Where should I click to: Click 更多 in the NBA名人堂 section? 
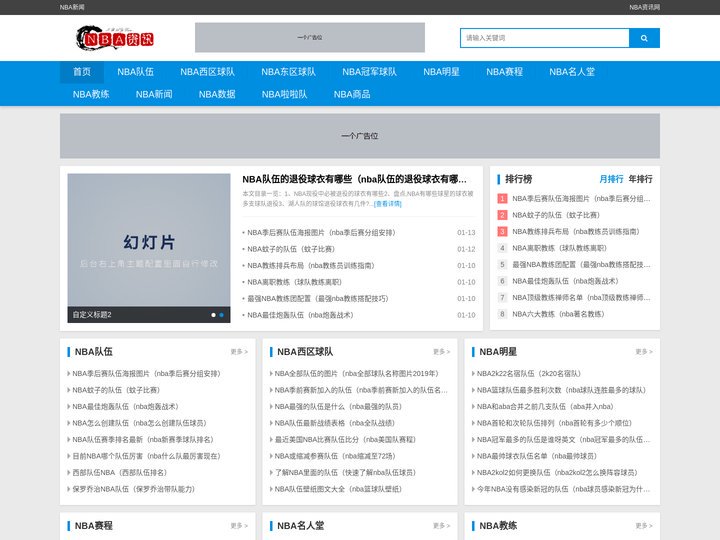tap(441, 526)
